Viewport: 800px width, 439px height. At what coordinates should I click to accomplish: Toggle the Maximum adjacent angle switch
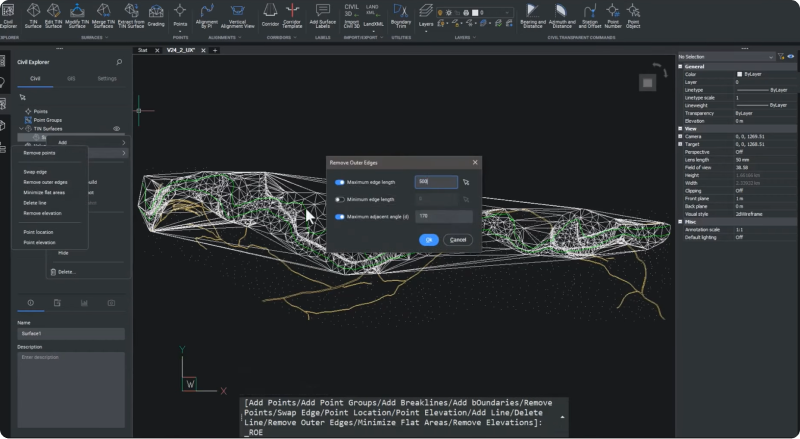(x=340, y=216)
